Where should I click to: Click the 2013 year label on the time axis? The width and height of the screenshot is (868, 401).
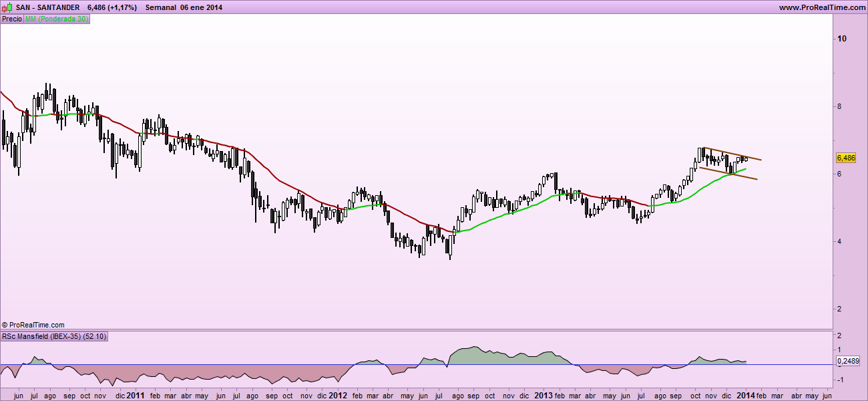point(542,395)
